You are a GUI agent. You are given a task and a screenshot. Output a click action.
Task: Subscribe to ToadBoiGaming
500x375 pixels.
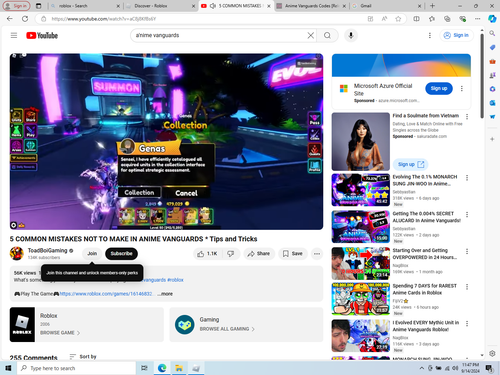121,254
